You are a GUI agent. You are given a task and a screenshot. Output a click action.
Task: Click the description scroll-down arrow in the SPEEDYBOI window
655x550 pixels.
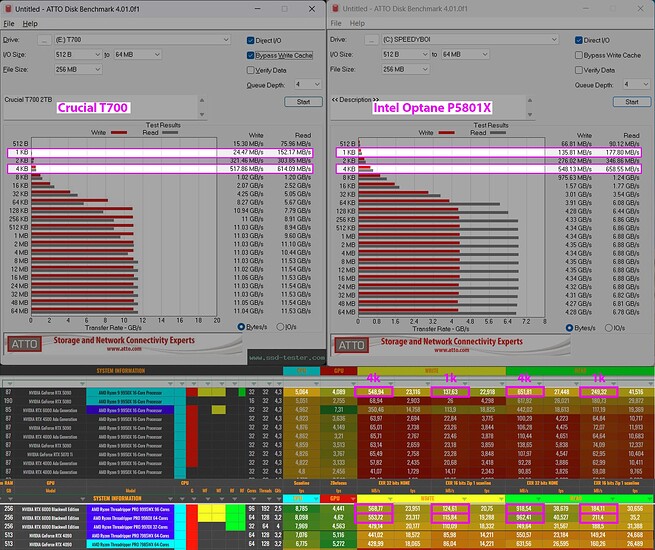click(x=530, y=114)
